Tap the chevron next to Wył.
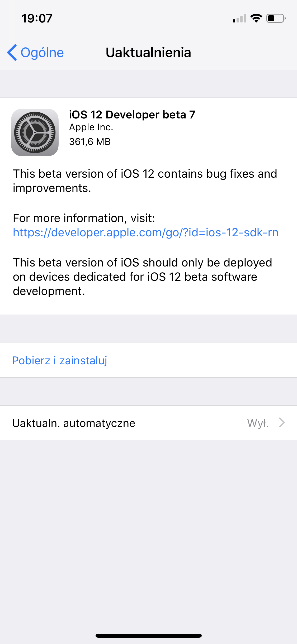 point(282,422)
